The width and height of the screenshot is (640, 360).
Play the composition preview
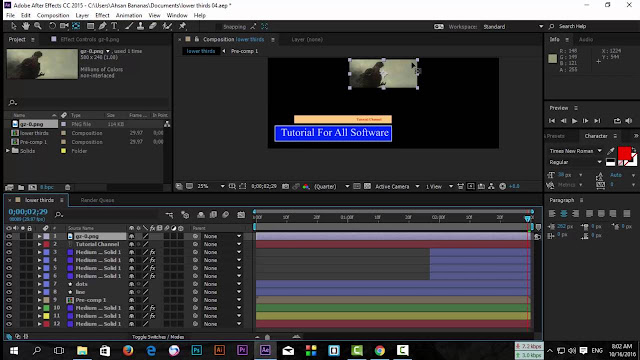(574, 121)
